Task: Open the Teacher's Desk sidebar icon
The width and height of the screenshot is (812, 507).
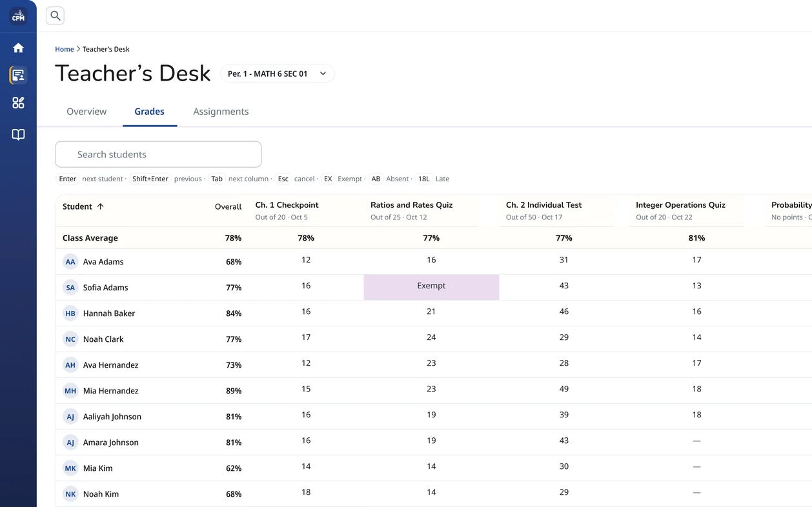Action: click(18, 75)
